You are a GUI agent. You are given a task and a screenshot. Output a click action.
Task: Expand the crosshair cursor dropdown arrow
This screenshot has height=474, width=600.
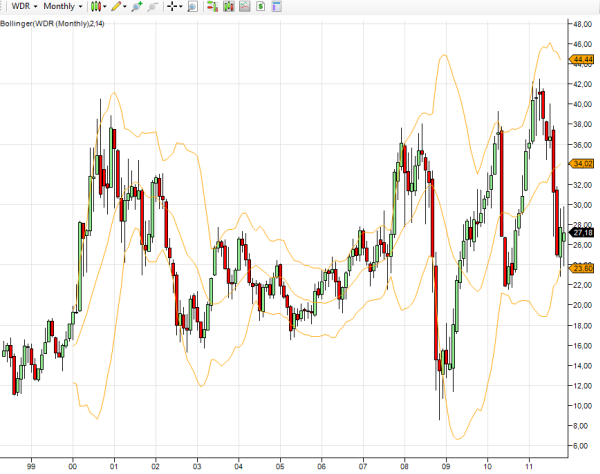[x=181, y=7]
